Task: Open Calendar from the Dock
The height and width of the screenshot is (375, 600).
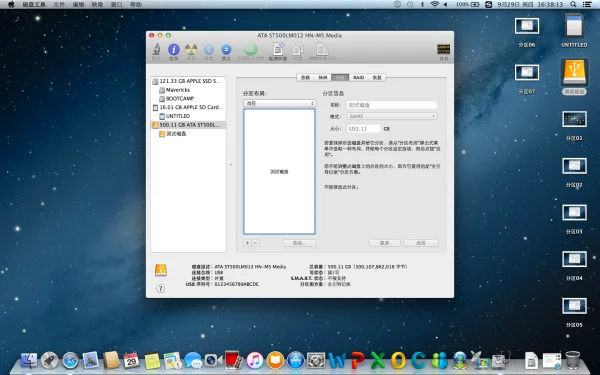Action: (x=131, y=360)
